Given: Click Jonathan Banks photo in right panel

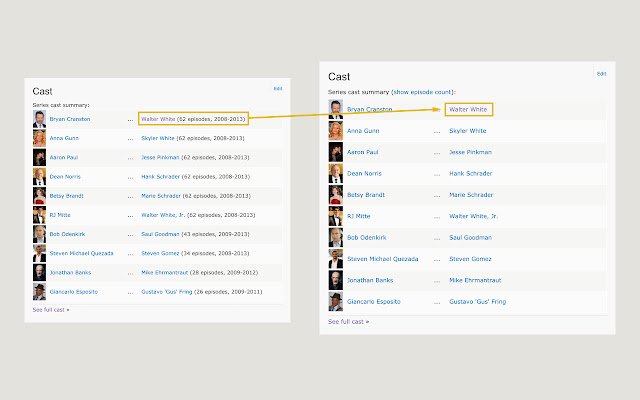Looking at the screenshot, I should click(336, 280).
